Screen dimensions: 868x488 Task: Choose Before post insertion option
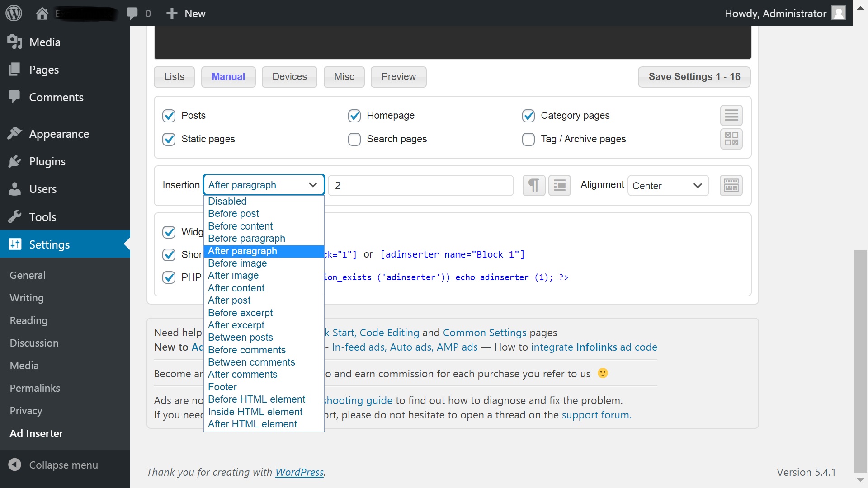pos(264,213)
